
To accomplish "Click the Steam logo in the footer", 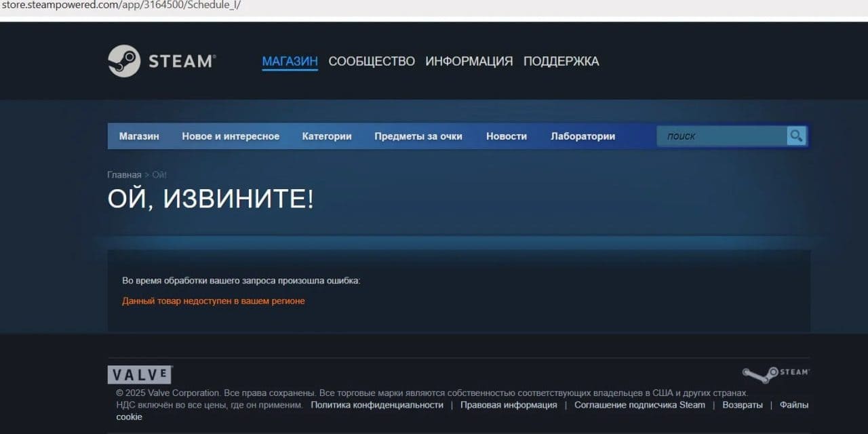I will (x=776, y=374).
